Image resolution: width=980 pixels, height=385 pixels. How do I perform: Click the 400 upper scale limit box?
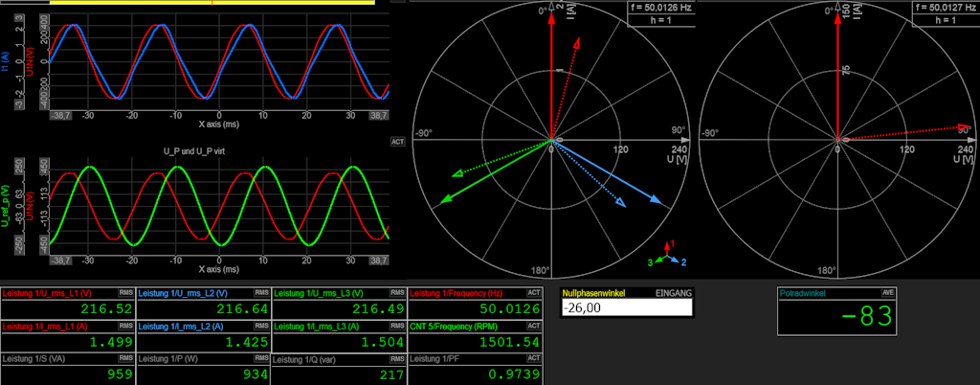coord(43,20)
